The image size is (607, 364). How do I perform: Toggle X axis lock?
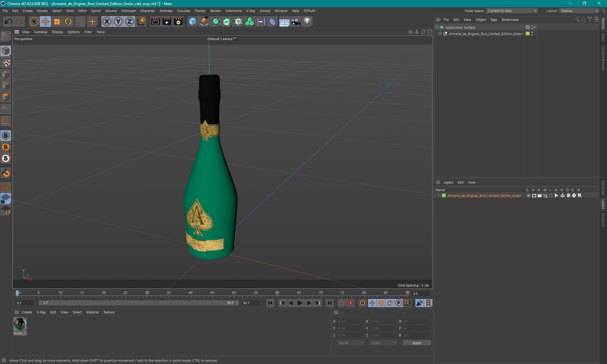tap(107, 21)
